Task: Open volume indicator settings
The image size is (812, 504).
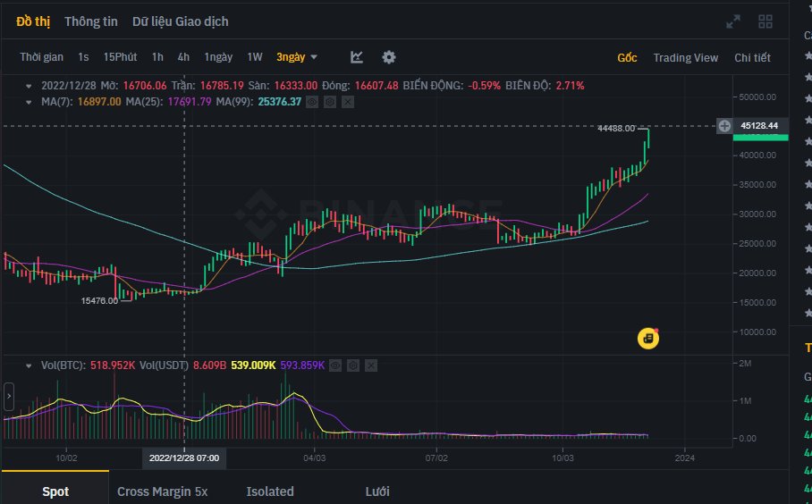Action: 353,365
